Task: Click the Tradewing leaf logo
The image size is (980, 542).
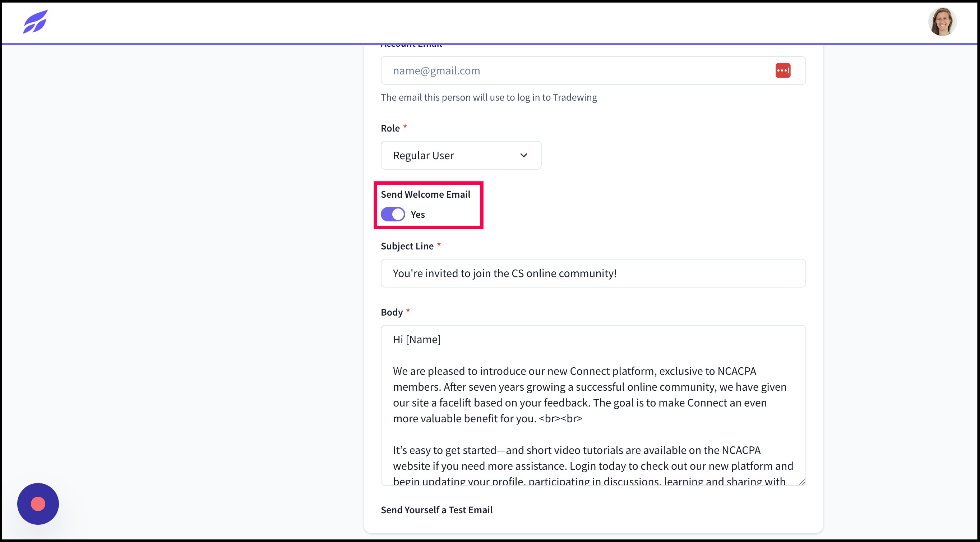Action: pos(35,22)
